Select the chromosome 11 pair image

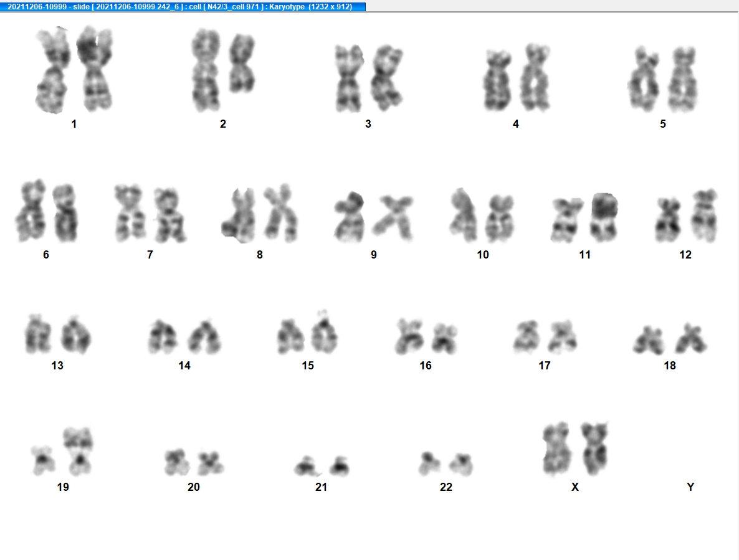click(x=584, y=217)
